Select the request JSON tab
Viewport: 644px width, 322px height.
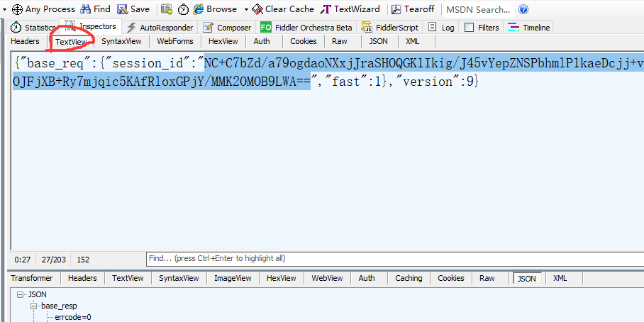coord(377,41)
